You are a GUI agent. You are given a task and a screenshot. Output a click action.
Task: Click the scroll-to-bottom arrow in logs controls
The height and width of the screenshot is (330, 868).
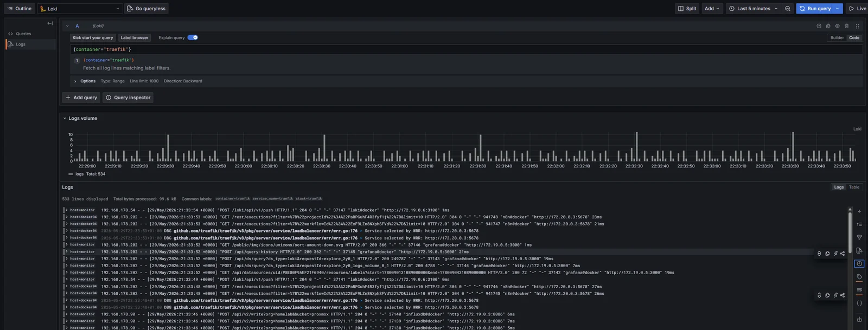[859, 211]
